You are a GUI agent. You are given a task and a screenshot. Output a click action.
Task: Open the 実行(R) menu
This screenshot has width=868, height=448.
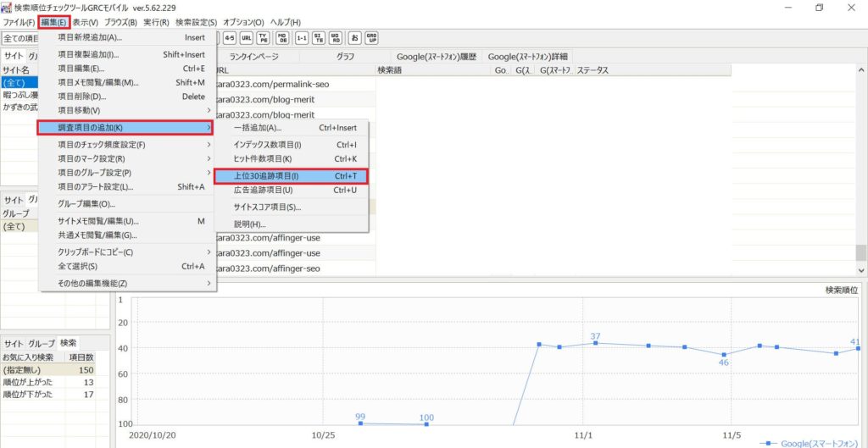click(156, 23)
